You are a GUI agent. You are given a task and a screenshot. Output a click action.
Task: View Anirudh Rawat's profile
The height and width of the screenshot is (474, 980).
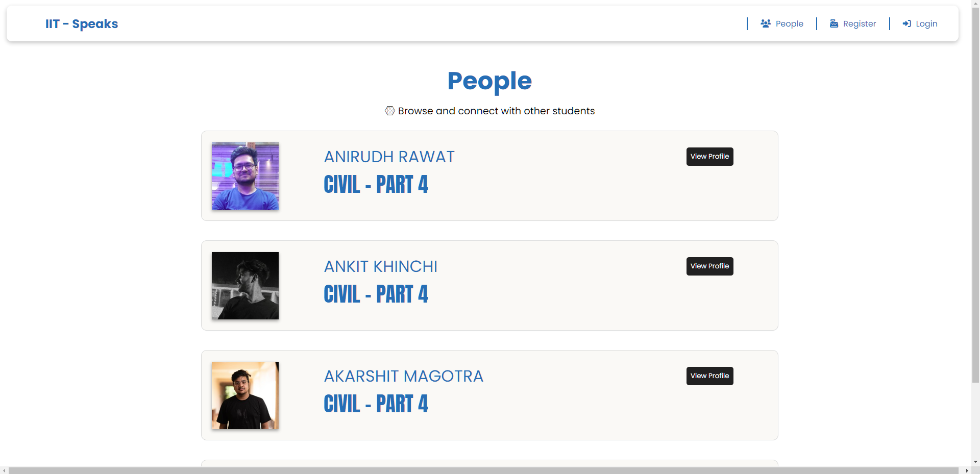[x=709, y=156]
